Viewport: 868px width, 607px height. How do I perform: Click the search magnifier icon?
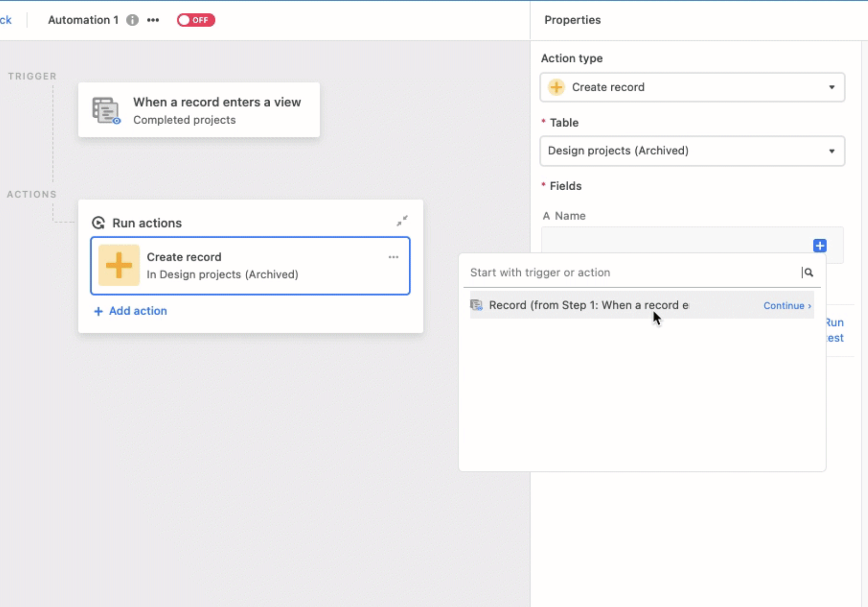click(x=808, y=272)
